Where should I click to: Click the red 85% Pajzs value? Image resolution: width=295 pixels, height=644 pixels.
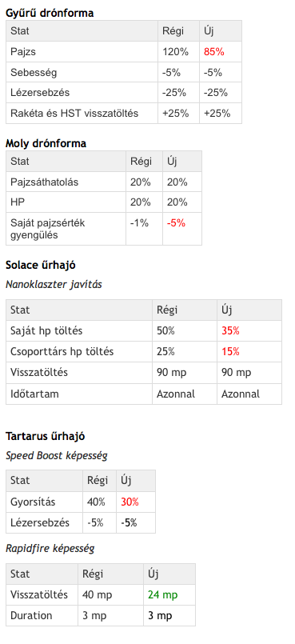point(213,52)
